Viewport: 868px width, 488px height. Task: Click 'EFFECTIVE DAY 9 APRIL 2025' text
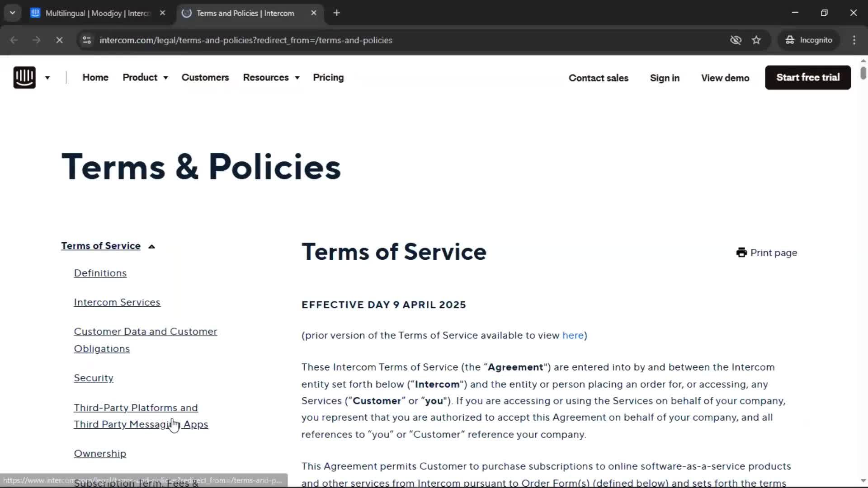click(383, 305)
